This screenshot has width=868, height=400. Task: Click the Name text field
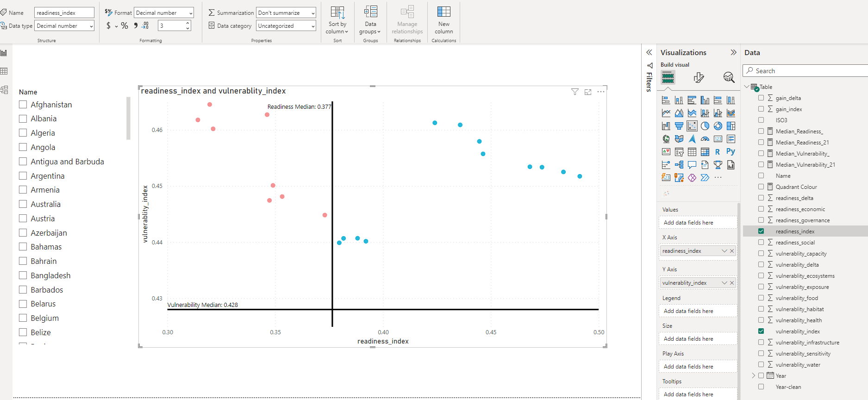click(x=64, y=13)
